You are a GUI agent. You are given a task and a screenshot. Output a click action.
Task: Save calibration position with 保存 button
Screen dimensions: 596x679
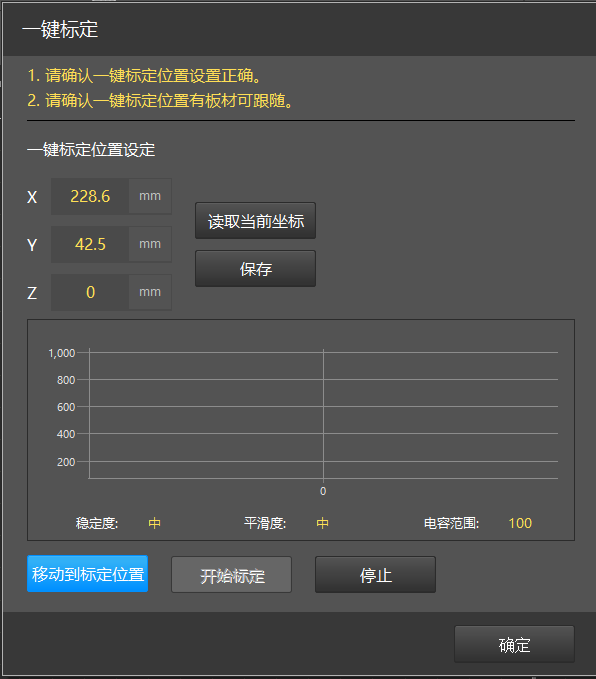255,268
